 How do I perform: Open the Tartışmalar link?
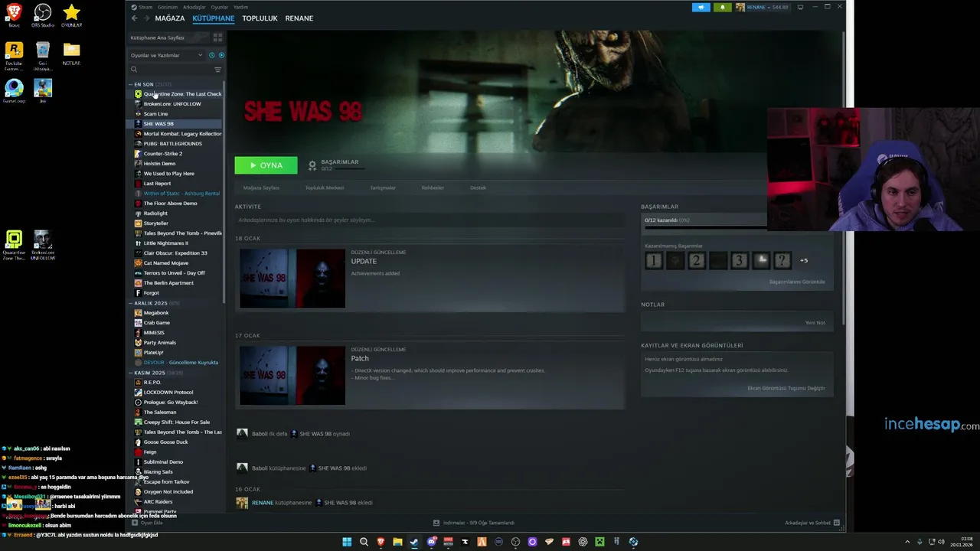pyautogui.click(x=383, y=187)
